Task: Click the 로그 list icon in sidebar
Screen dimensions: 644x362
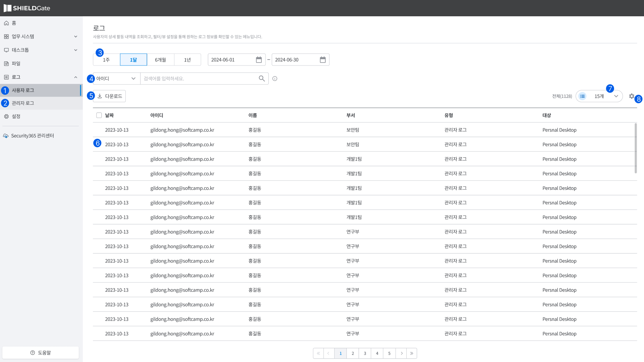Action: (6, 77)
